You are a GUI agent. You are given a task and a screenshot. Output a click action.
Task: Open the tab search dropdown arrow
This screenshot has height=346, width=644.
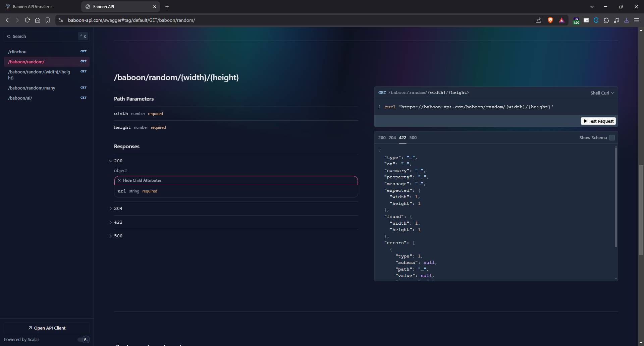pyautogui.click(x=592, y=7)
